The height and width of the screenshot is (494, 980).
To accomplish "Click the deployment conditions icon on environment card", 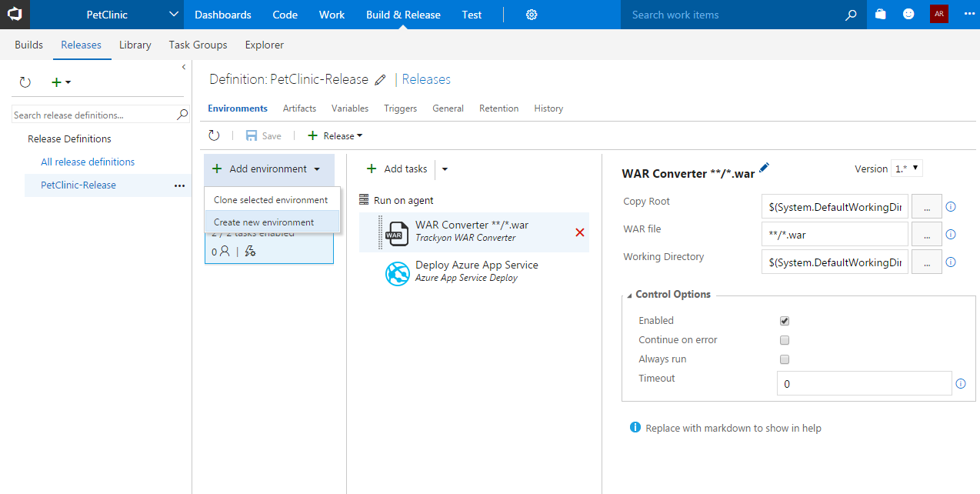I will pos(250,252).
